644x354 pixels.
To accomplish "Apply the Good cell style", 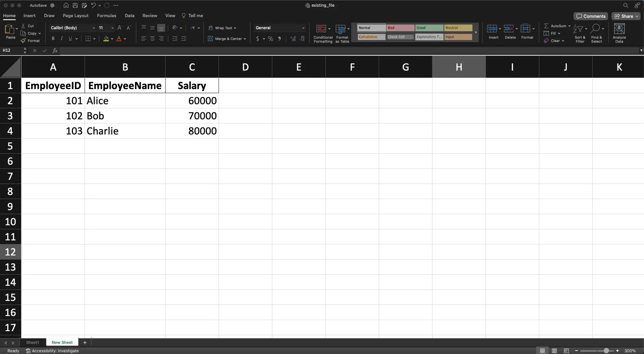I will 429,28.
